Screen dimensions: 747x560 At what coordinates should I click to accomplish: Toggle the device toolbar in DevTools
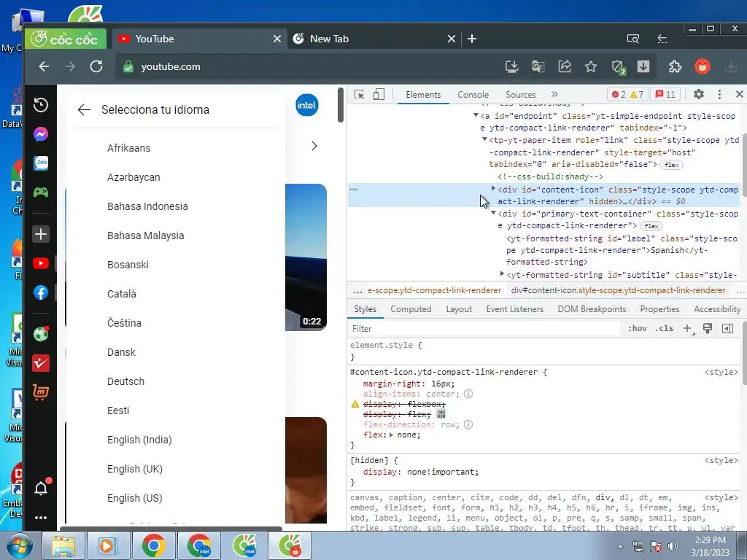click(x=379, y=94)
